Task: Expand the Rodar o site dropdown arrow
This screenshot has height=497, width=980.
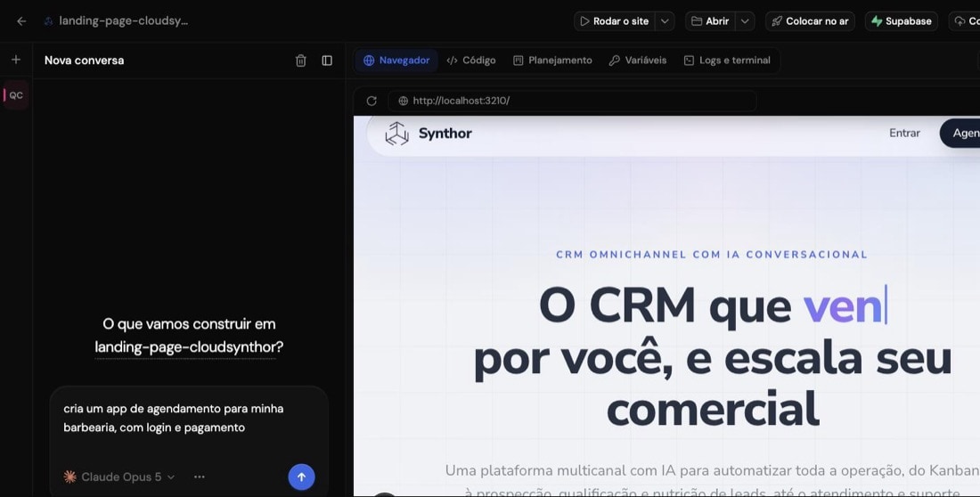Action: [665, 21]
